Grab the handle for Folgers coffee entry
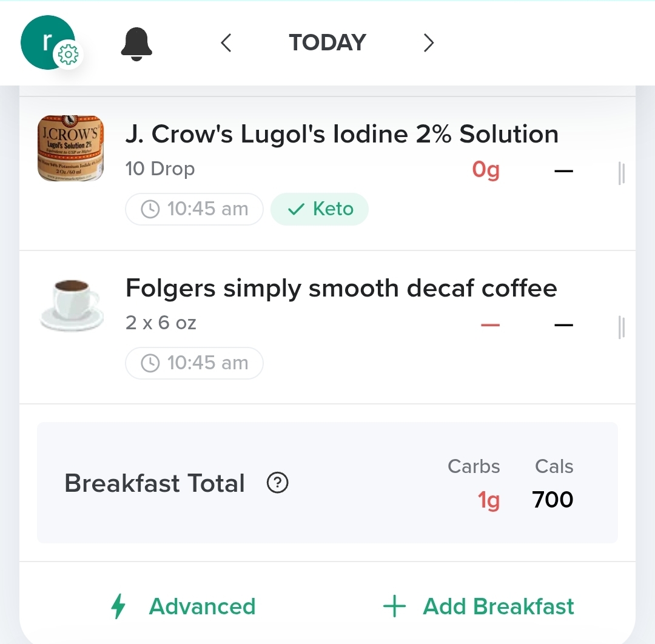The image size is (655, 644). pyautogui.click(x=622, y=327)
